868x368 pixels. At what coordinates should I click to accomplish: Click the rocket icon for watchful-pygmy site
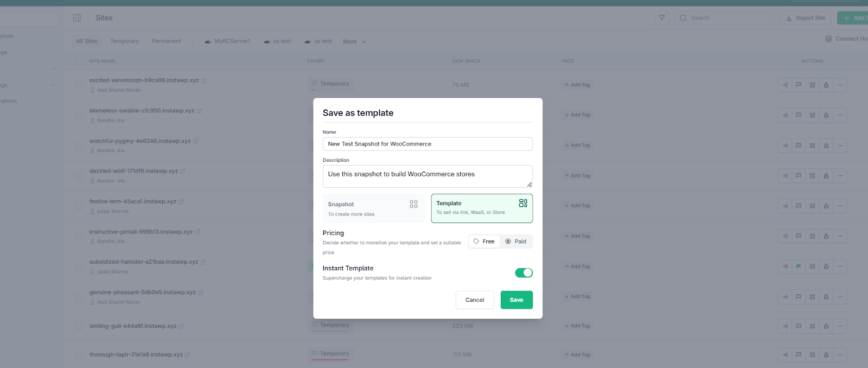coord(826,145)
